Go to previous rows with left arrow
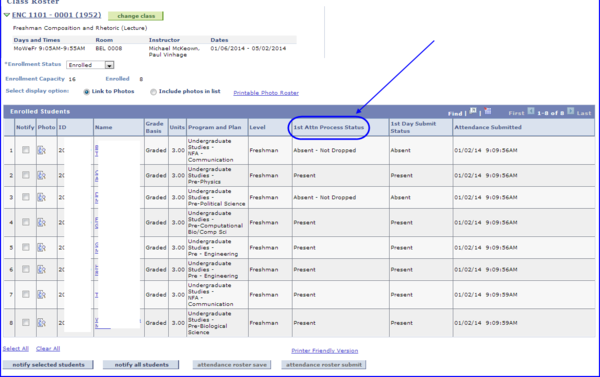 (x=531, y=111)
